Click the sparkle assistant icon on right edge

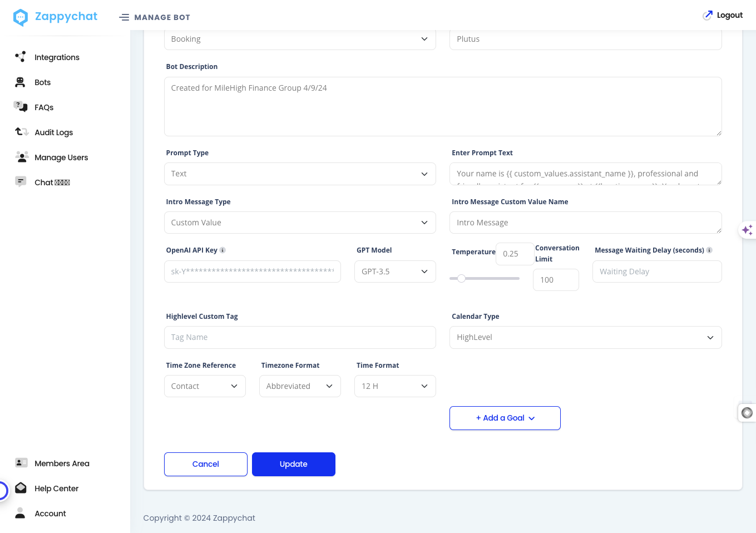[x=747, y=230]
